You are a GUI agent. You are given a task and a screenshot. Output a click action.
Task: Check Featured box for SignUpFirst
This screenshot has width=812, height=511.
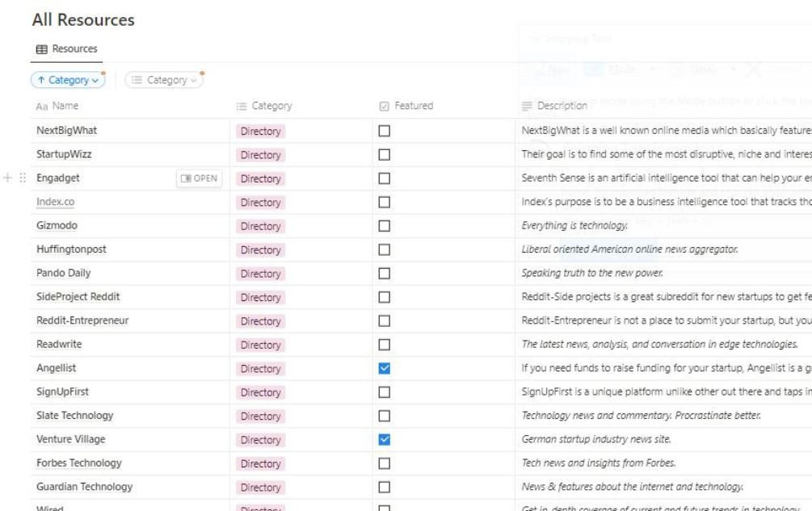click(x=385, y=392)
